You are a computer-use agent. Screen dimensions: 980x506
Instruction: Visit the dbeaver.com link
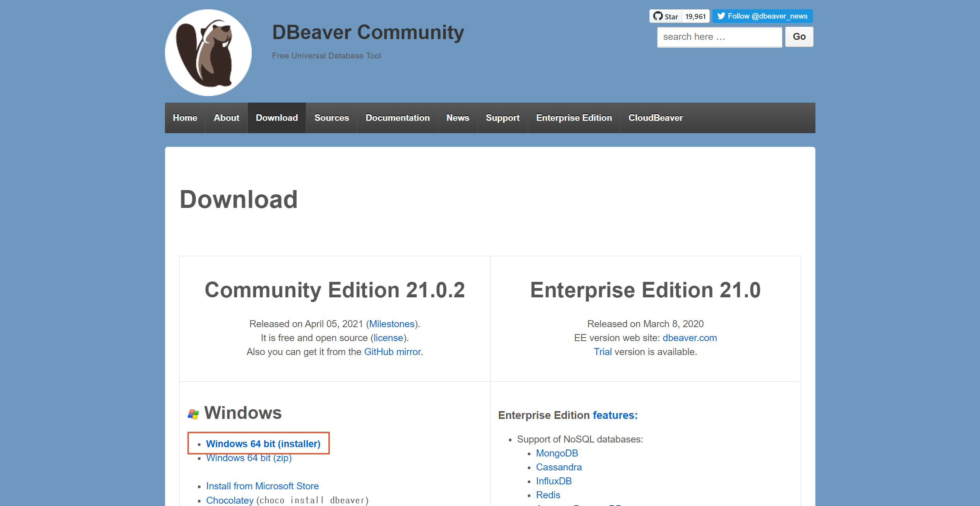point(689,338)
